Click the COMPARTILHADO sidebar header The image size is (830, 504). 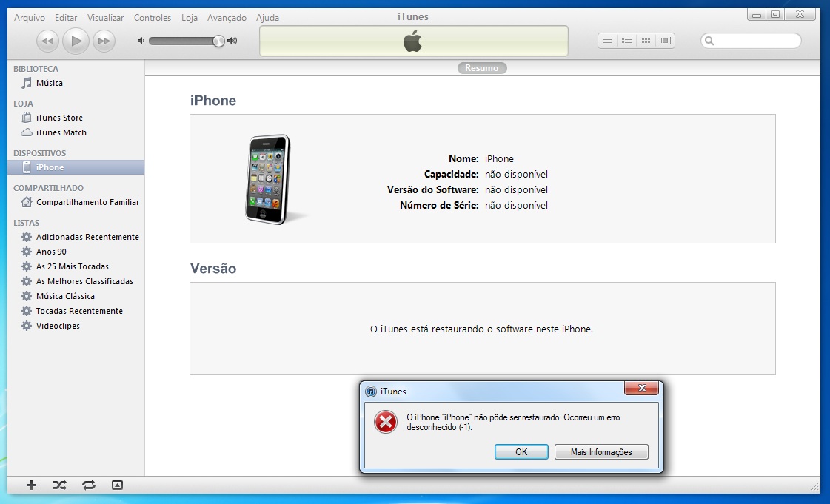point(48,188)
